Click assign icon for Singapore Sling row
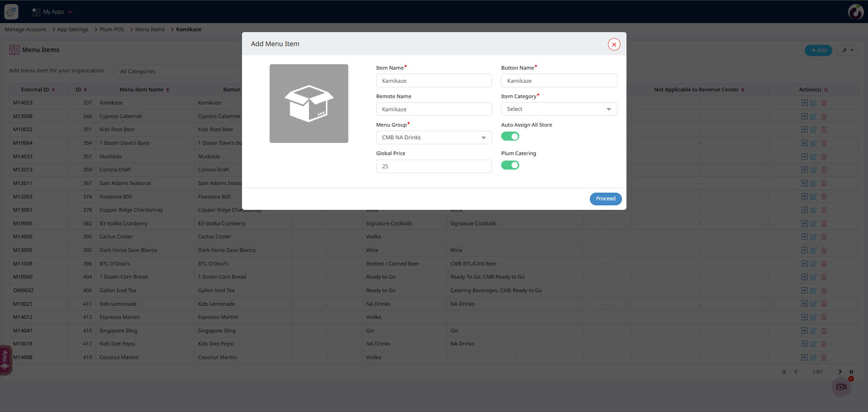 tap(804, 331)
